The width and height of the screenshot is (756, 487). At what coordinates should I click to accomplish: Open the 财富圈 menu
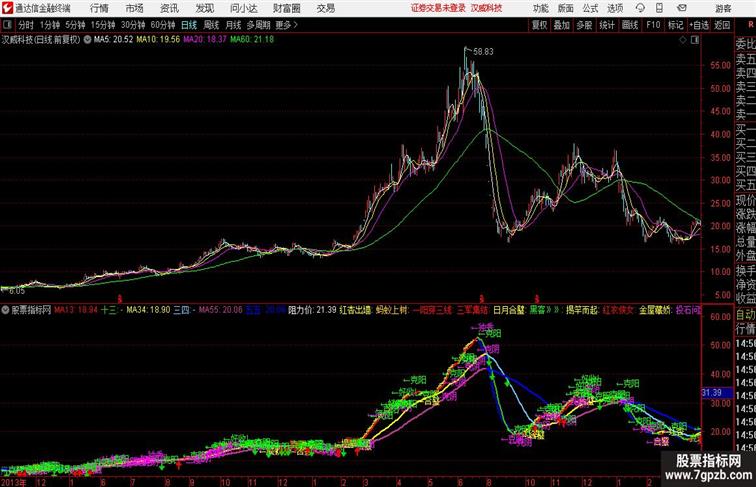286,8
